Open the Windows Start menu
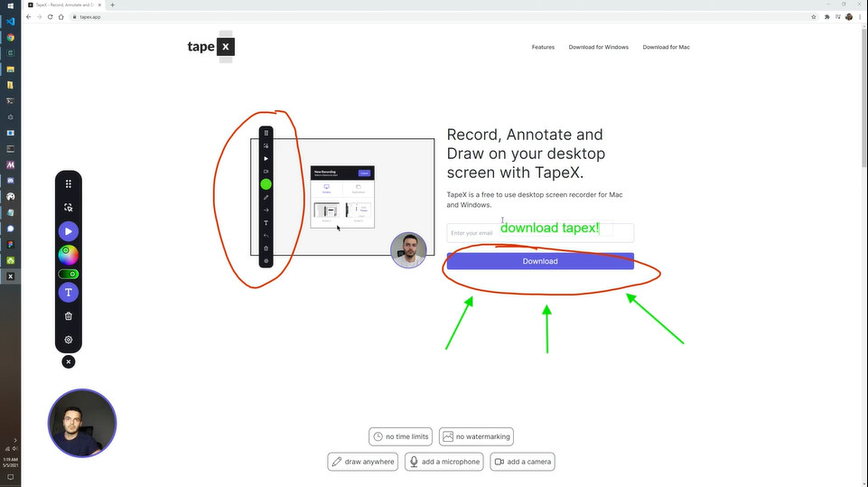The height and width of the screenshot is (487, 868). pyautogui.click(x=11, y=5)
